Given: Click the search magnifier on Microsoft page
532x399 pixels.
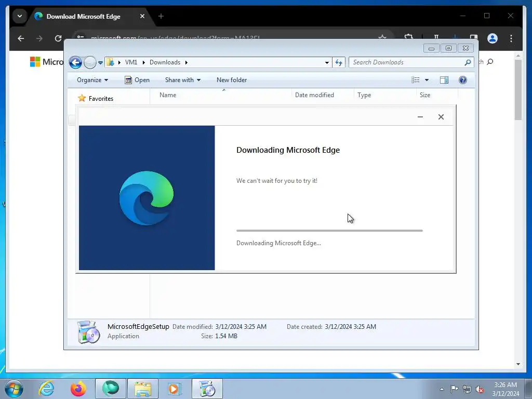Looking at the screenshot, I should 490,62.
